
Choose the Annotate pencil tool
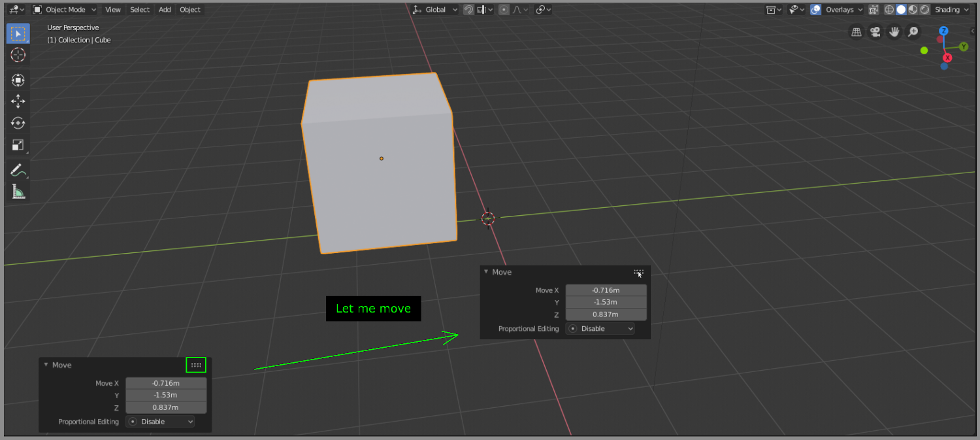(x=18, y=171)
